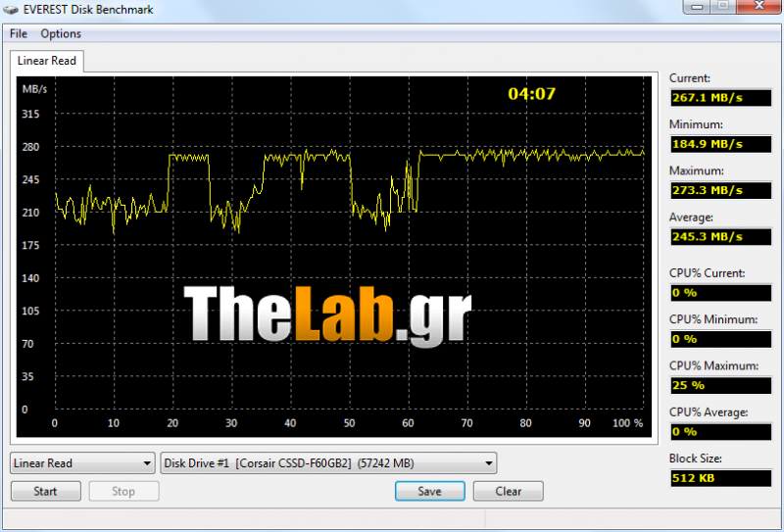Click the CPU% Maximum value 25 %

pos(720,385)
